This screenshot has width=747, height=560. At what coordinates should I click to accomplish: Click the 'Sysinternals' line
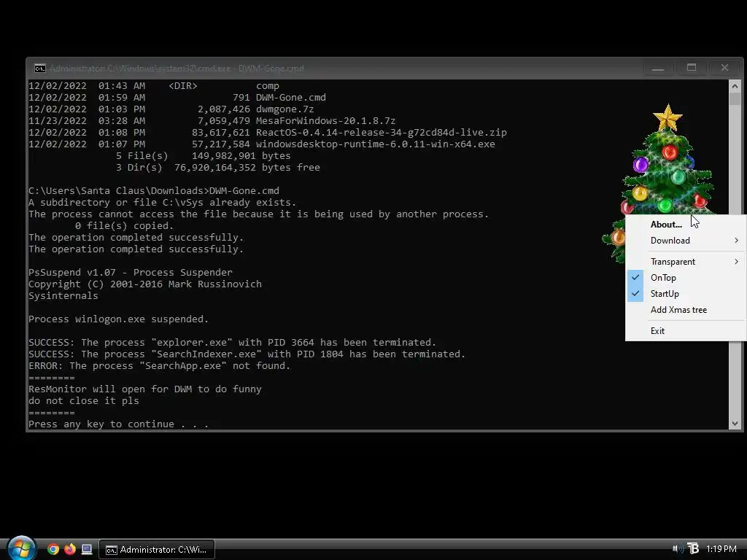63,296
